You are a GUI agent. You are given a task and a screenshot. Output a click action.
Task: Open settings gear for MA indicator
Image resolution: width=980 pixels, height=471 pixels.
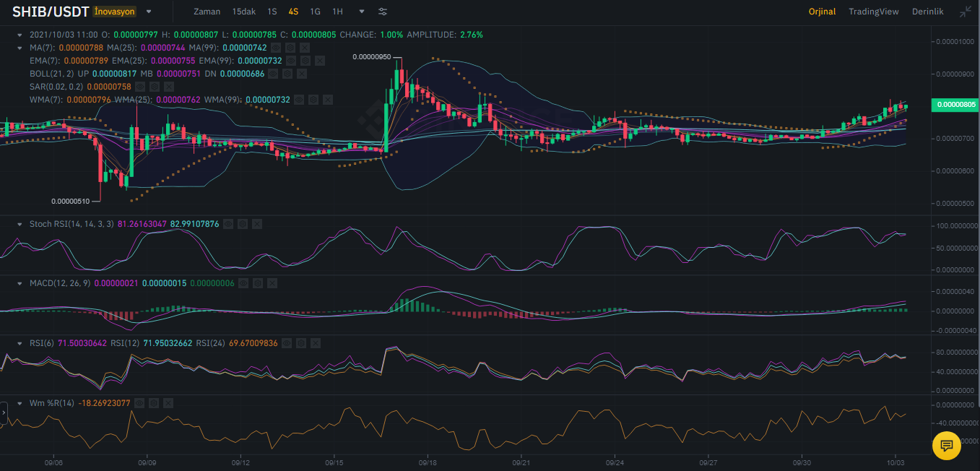[x=290, y=48]
